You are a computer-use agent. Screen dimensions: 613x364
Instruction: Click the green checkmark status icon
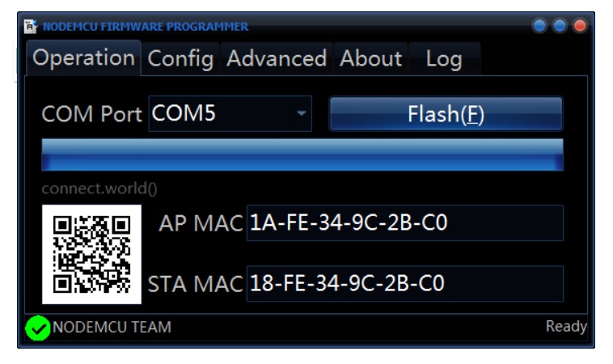37,328
